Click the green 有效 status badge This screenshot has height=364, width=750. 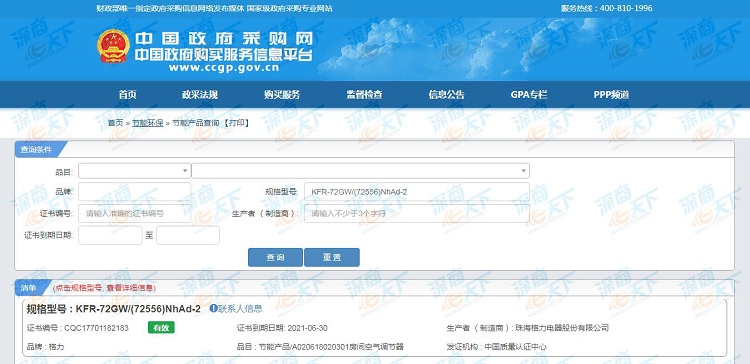(x=161, y=328)
